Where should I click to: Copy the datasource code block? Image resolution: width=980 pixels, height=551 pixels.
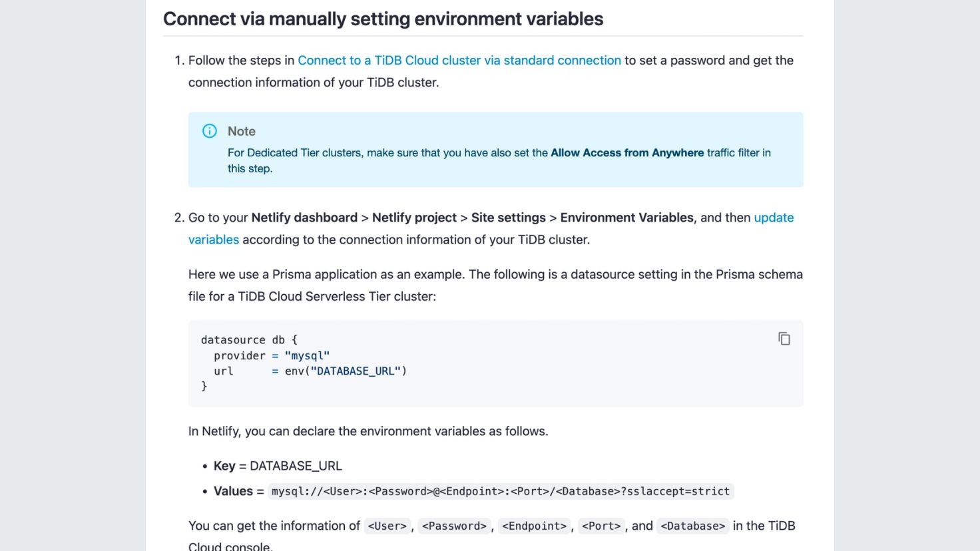tap(784, 339)
